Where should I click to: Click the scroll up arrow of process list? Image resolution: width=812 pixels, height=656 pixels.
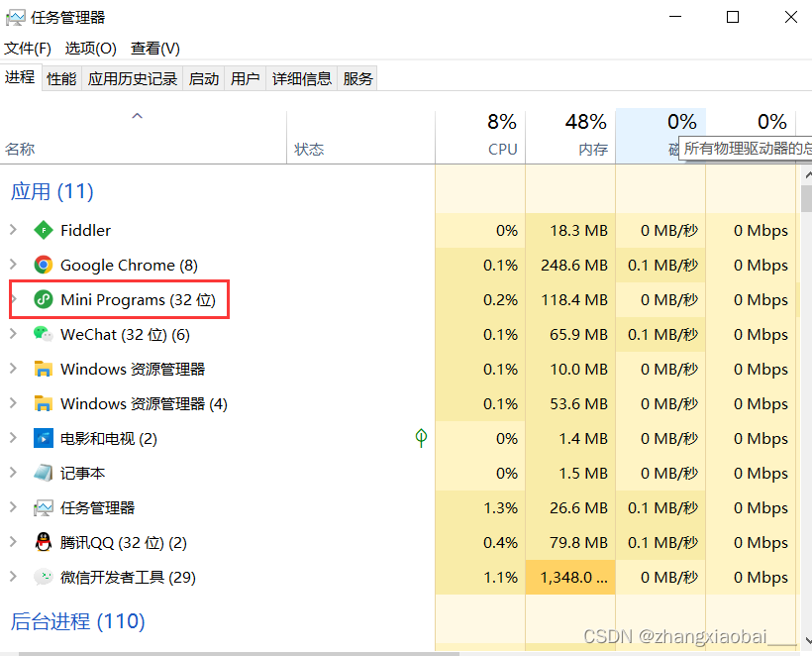[807, 175]
